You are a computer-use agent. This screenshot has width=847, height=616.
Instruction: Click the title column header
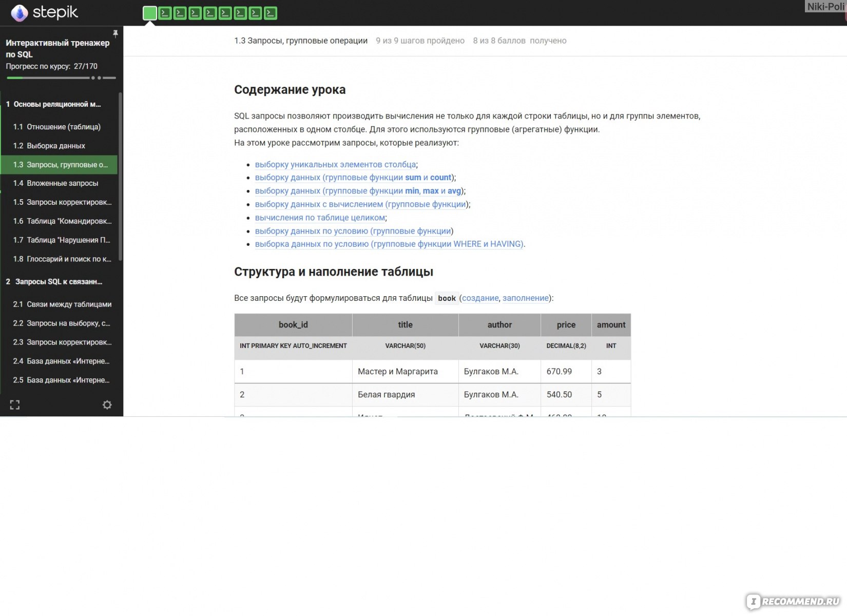click(406, 325)
